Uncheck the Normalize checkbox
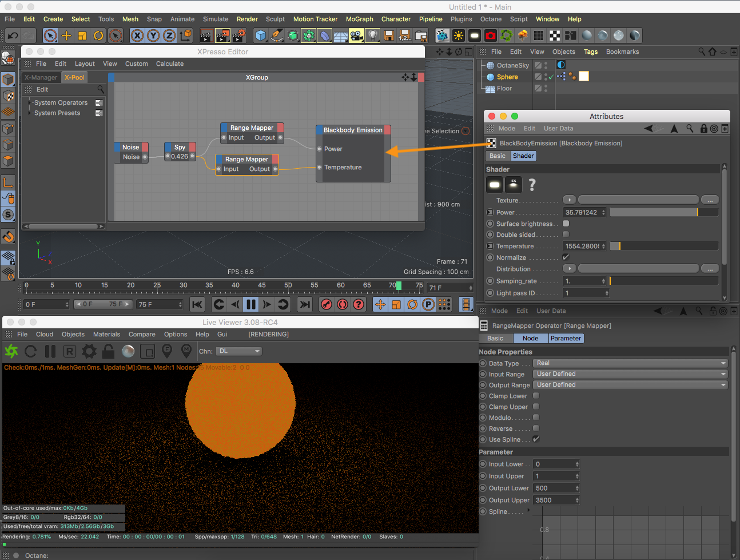 (x=566, y=257)
